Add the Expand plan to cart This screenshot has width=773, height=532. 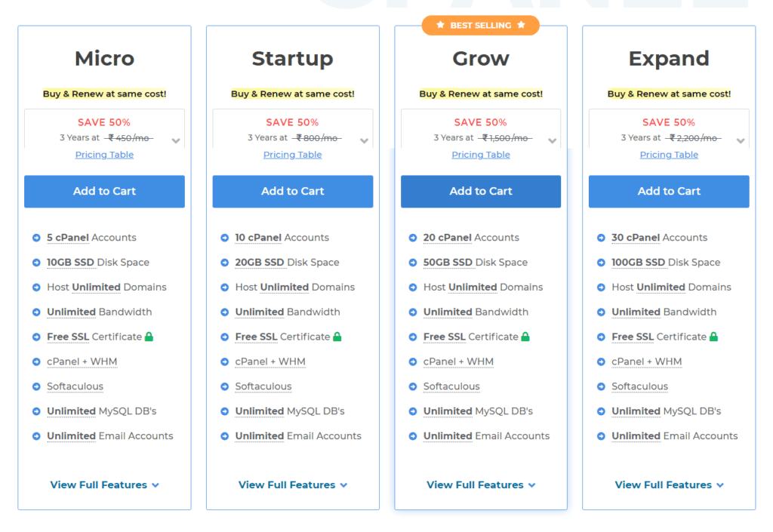[669, 191]
